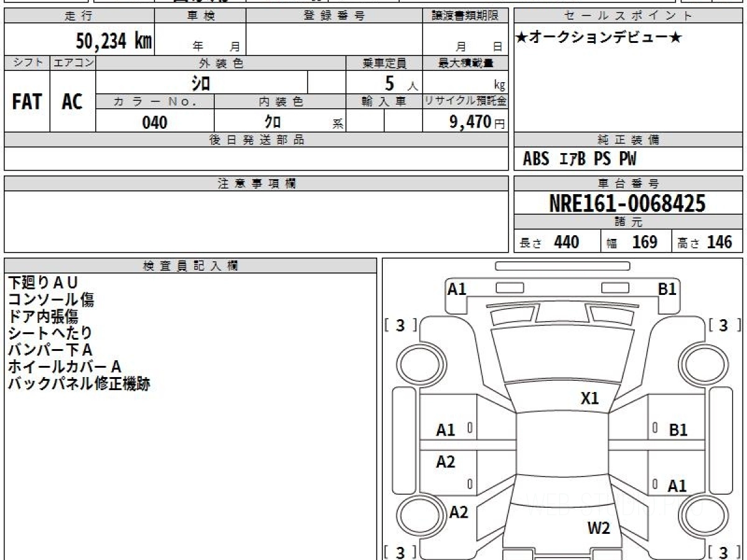Click the バンパー下A inspector note
This screenshot has width=747, height=560.
(x=50, y=350)
